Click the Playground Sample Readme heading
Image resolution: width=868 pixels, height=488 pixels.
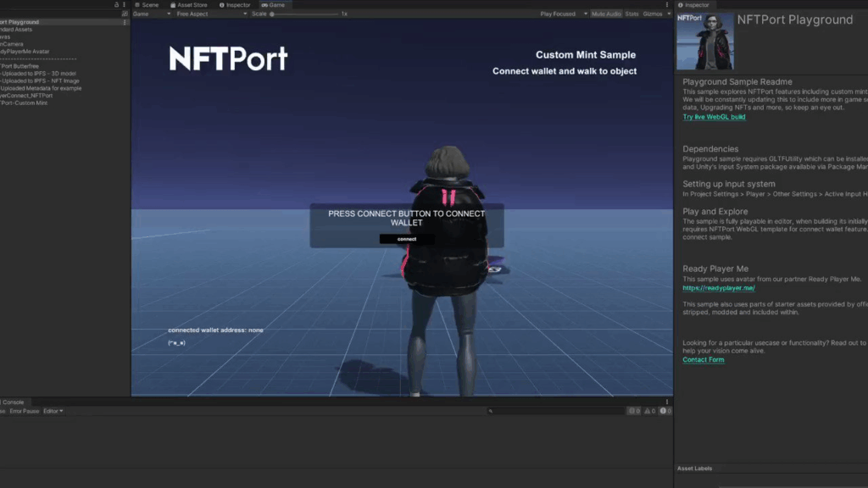click(x=737, y=82)
